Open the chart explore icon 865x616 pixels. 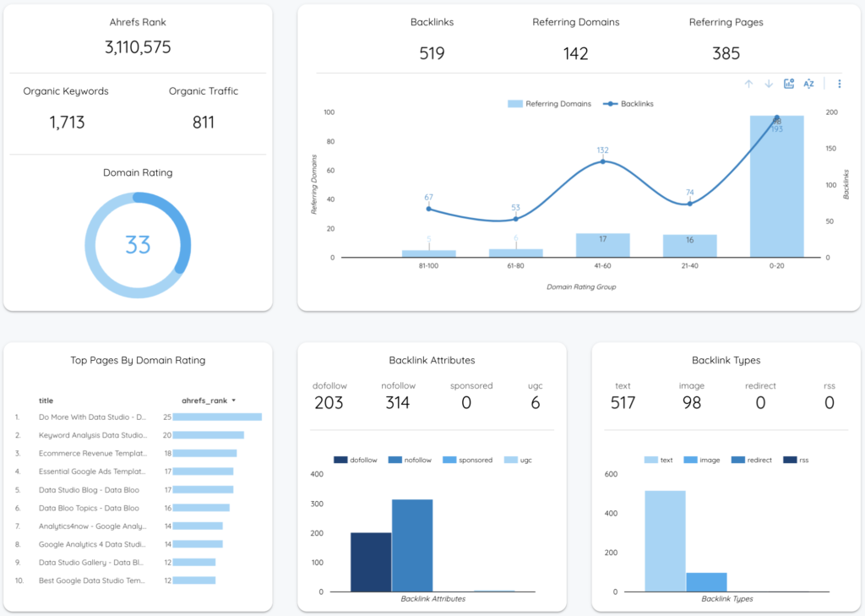point(789,84)
